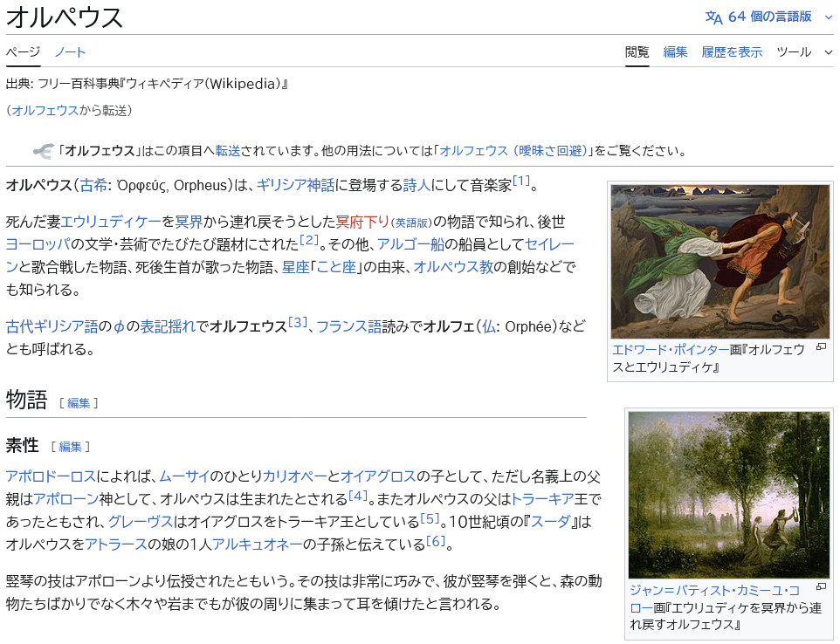Open the ヨーロッパ link
The height and width of the screenshot is (644, 840).
(38, 244)
